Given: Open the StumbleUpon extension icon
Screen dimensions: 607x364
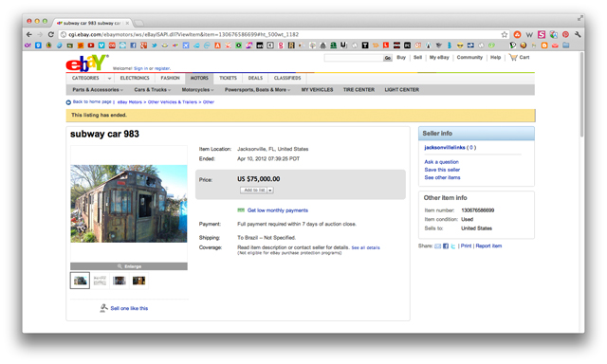Looking at the screenshot, I should pos(517,34).
